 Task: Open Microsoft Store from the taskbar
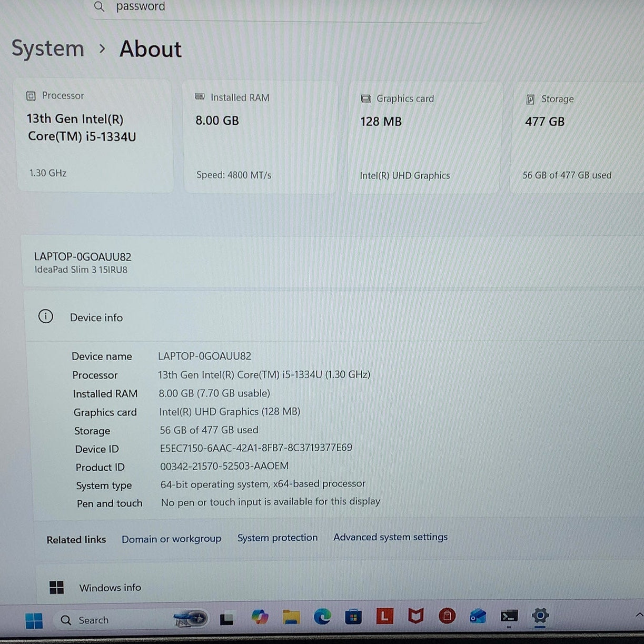pyautogui.click(x=353, y=616)
